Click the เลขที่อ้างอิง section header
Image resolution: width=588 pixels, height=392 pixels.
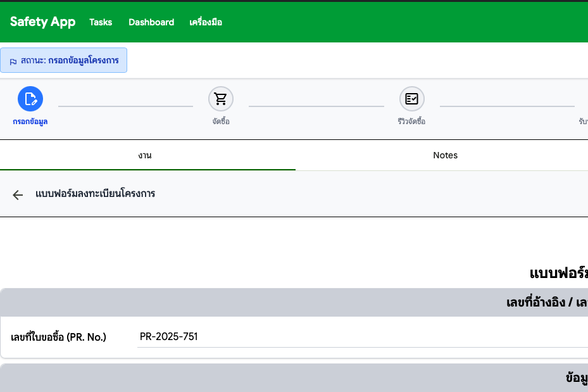click(547, 303)
